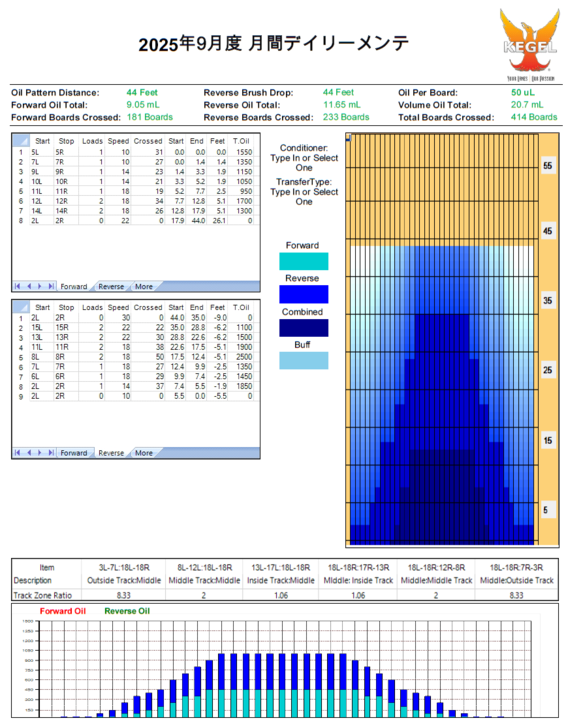Select the '1550' T.Oil cell in upper table
This screenshot has width=568, height=727.
[x=242, y=152]
